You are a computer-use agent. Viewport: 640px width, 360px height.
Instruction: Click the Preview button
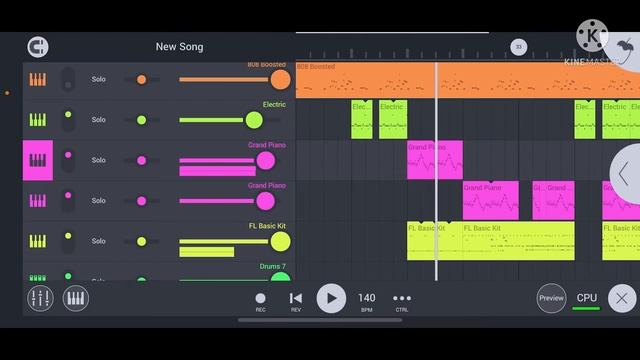(551, 298)
